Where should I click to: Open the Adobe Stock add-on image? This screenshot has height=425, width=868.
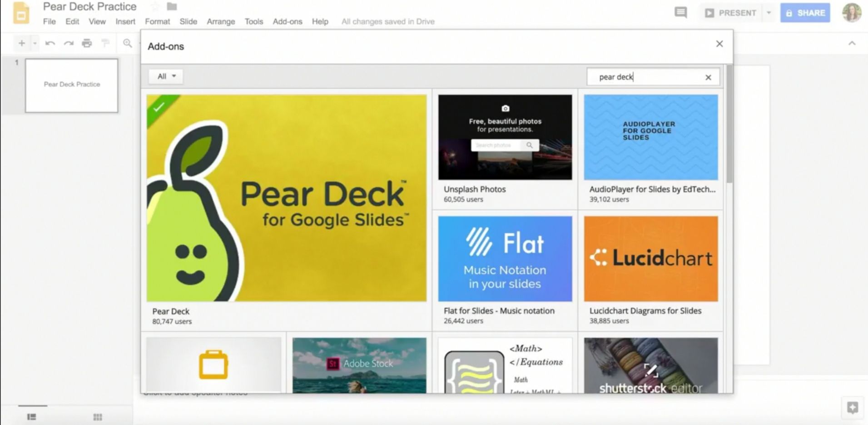coord(359,365)
